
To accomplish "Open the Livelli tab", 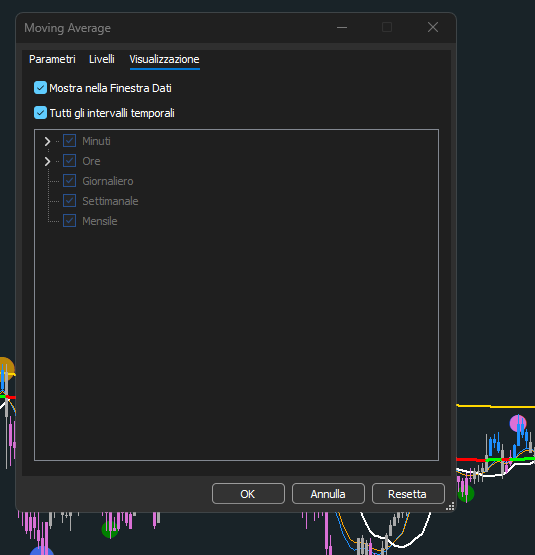I will point(102,59).
